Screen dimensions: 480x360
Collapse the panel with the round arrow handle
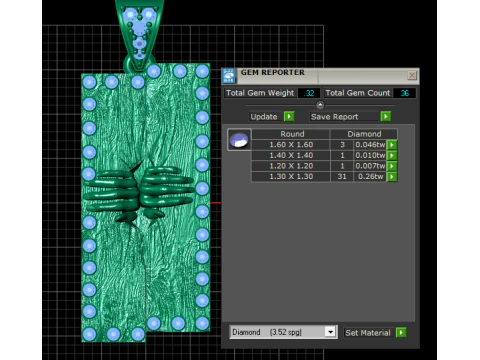point(320,105)
